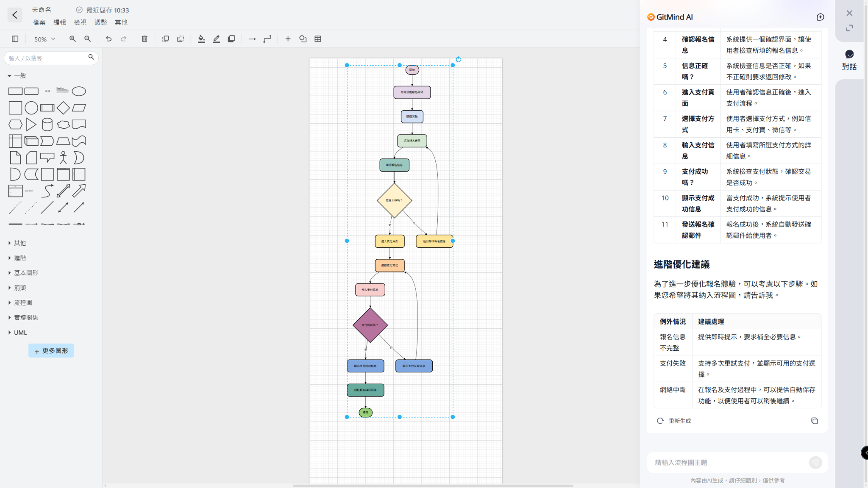Screen dimensions: 868x488
Task: Toggle the 對話 chat panel button
Action: [849, 60]
